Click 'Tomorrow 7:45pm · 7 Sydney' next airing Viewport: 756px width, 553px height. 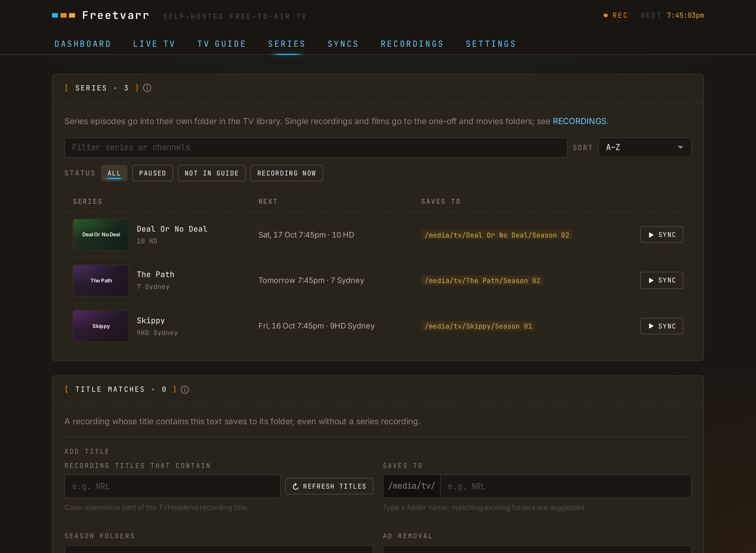311,280
